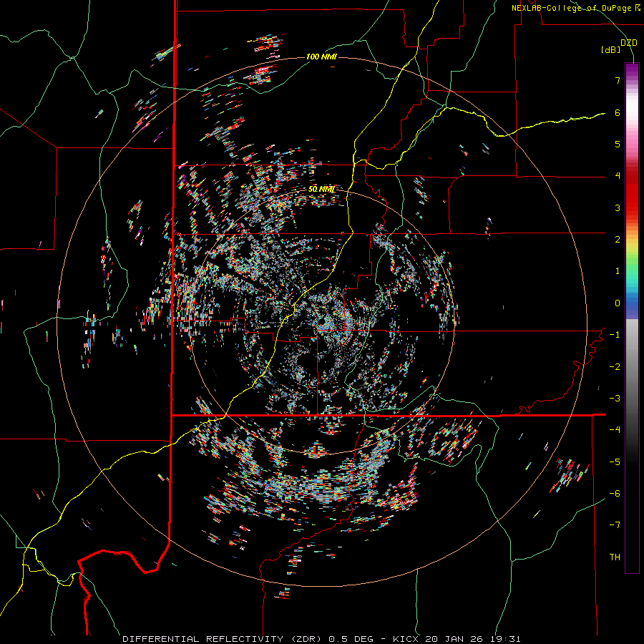Click the 4 value on the color scale

click(x=618, y=176)
